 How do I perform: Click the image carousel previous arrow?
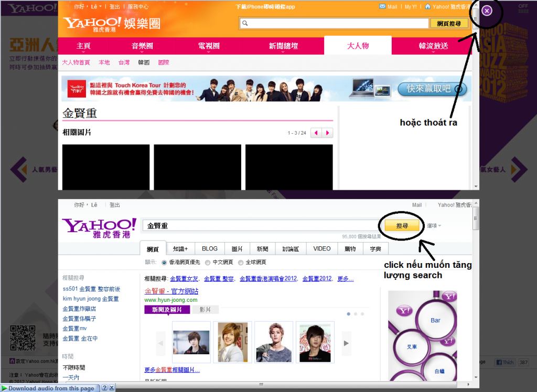160,343
